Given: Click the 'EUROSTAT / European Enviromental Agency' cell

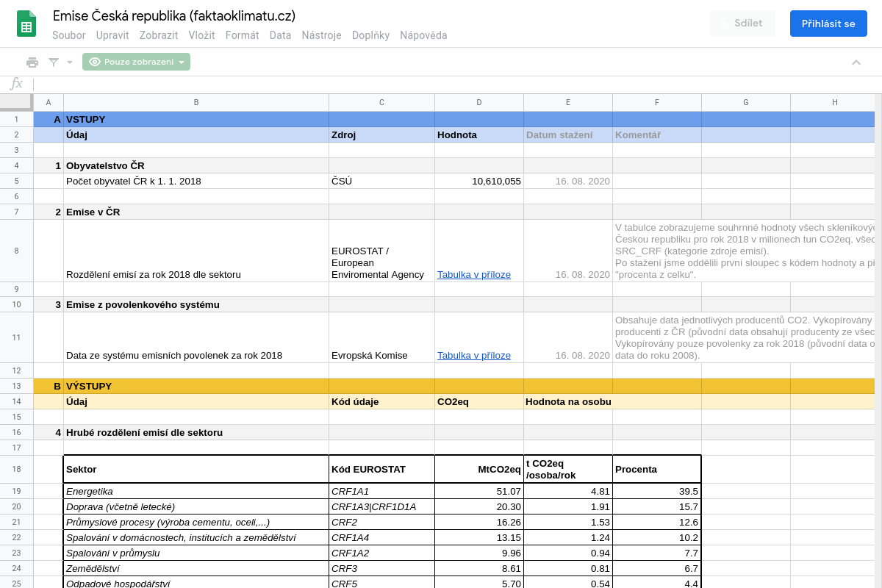Looking at the screenshot, I should pos(381,251).
